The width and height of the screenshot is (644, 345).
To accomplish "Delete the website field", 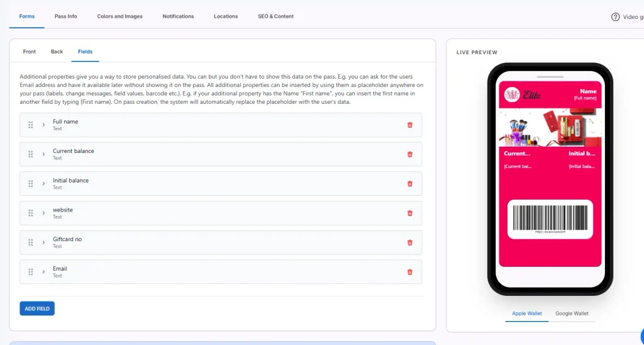I will (x=409, y=213).
